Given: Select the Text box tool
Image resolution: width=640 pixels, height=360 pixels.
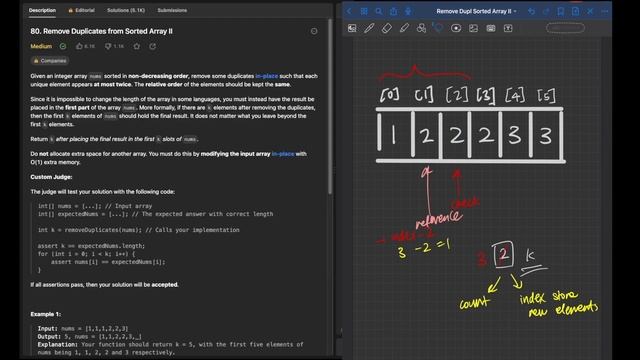Looking at the screenshot, I should [508, 28].
